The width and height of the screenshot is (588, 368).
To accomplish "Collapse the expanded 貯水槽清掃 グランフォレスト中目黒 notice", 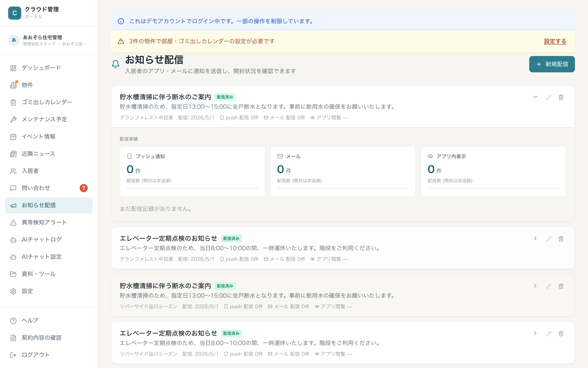I will (x=535, y=97).
